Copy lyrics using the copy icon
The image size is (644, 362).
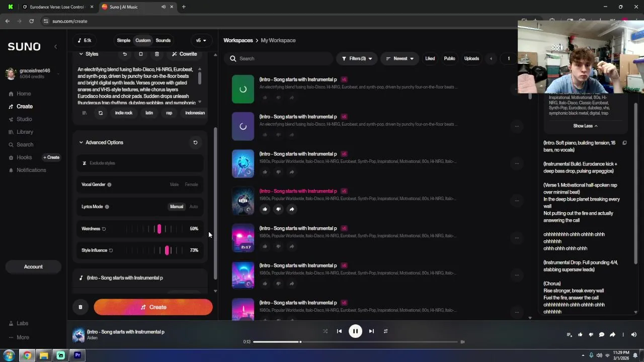(624, 143)
